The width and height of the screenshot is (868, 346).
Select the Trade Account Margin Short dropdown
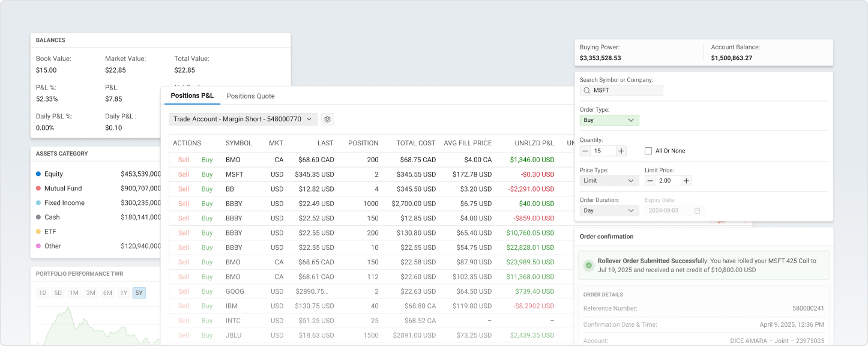coord(243,120)
